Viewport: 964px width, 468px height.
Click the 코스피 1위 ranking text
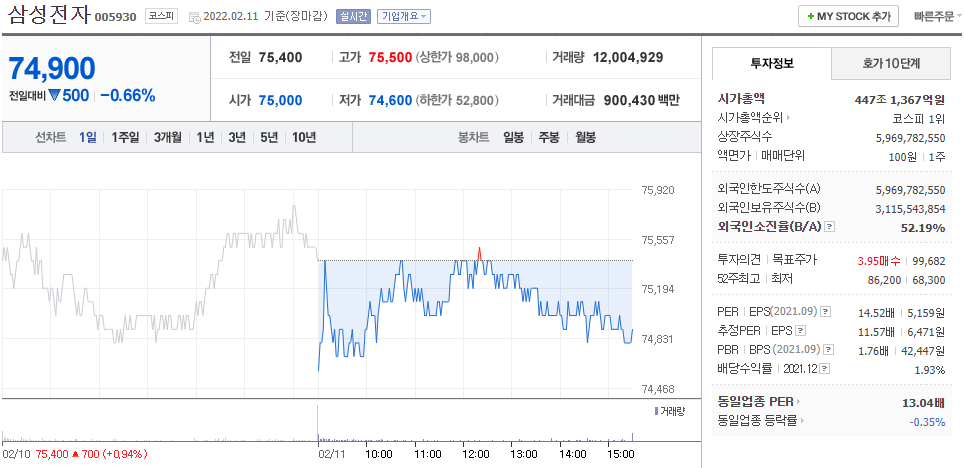[x=919, y=118]
